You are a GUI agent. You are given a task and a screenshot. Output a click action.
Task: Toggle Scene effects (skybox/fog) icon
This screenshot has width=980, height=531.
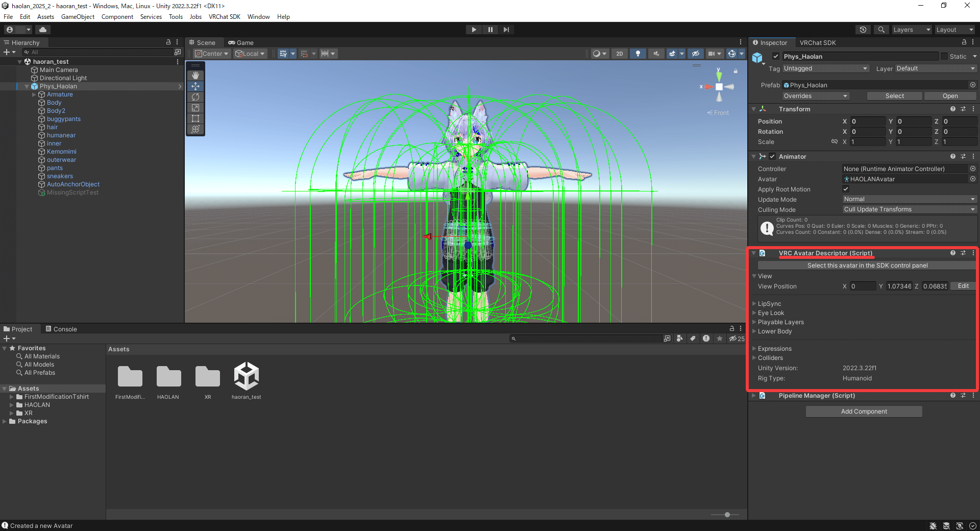pos(672,54)
